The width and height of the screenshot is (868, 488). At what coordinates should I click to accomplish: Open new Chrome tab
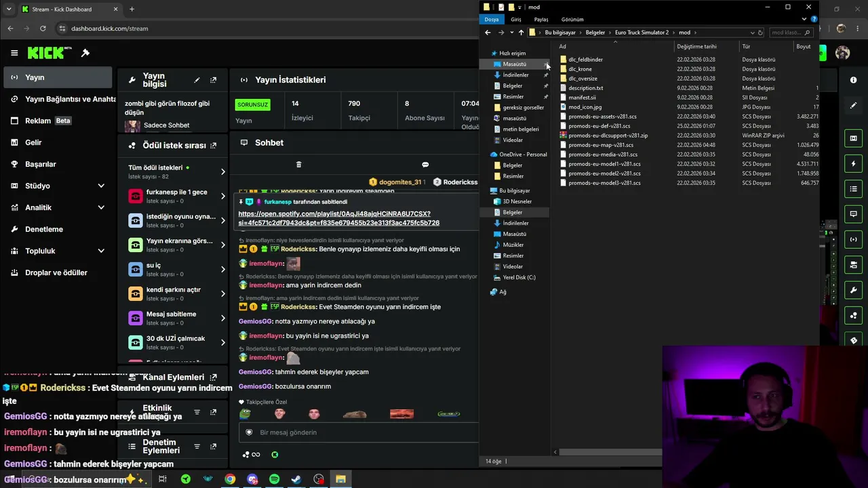coord(132,9)
